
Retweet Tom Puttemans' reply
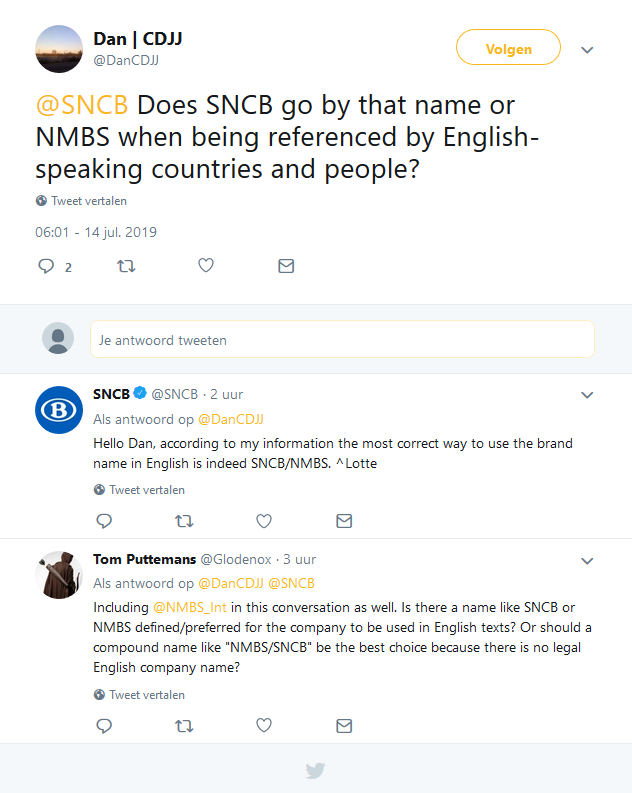click(184, 726)
